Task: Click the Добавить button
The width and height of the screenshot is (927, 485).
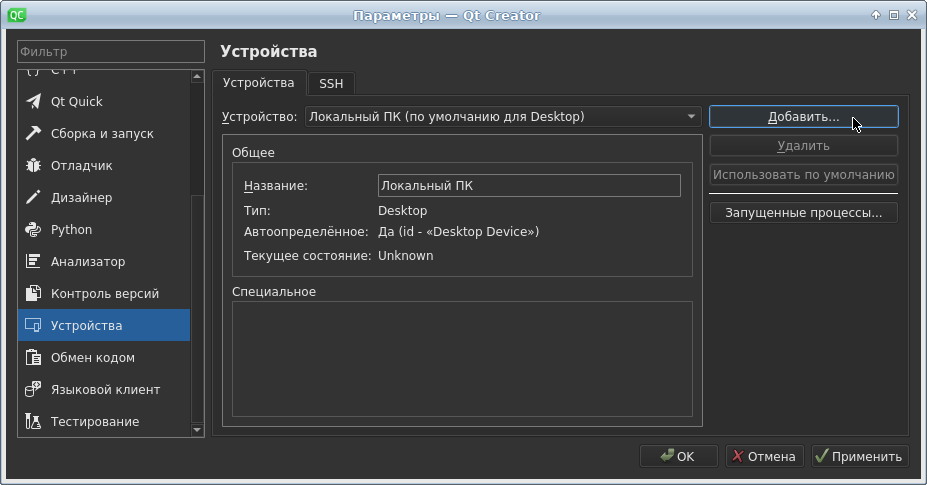Action: (803, 117)
